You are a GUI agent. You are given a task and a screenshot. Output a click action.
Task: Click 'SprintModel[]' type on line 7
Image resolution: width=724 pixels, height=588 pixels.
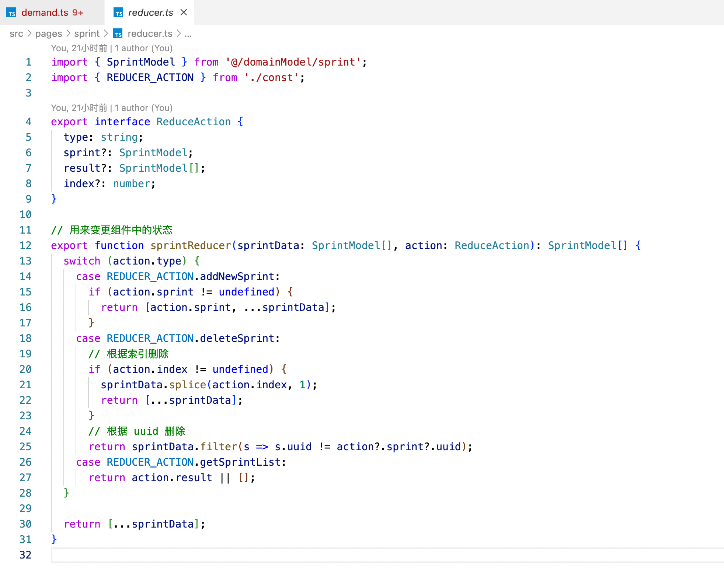pos(159,168)
